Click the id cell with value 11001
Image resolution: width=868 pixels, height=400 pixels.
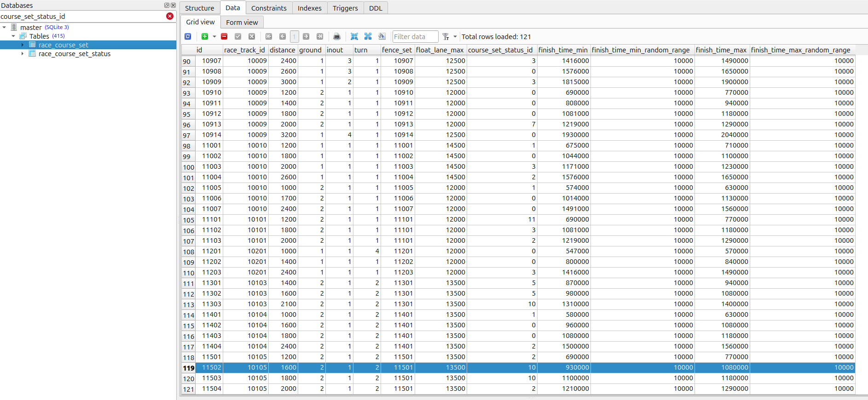(x=209, y=145)
